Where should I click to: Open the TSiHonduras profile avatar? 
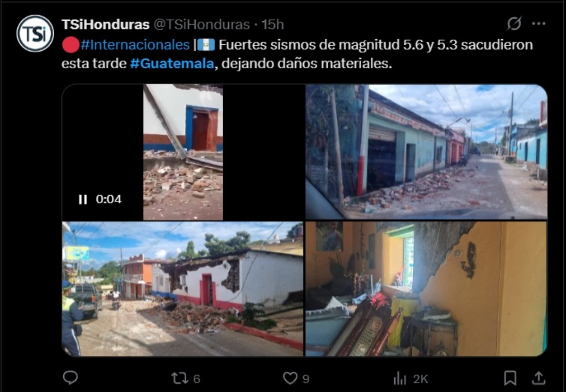click(x=35, y=33)
